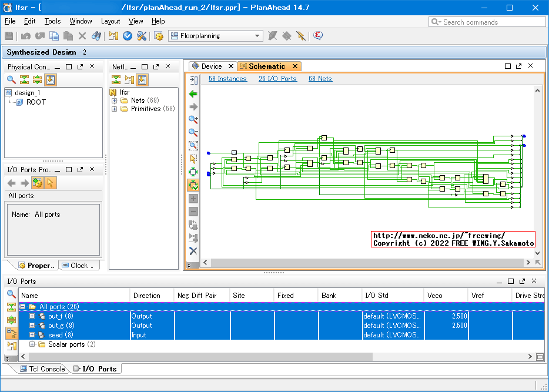Open project settings gear icon
549x392 pixels.
tap(159, 36)
